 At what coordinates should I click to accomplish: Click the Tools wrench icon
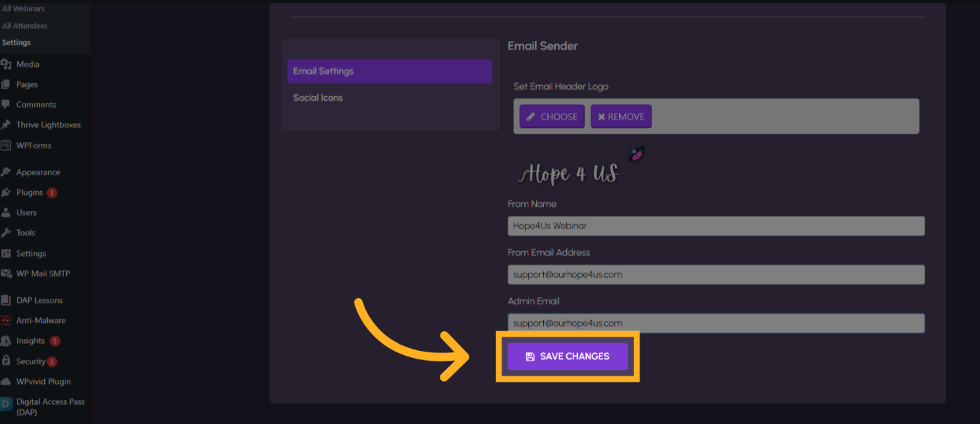(6, 233)
